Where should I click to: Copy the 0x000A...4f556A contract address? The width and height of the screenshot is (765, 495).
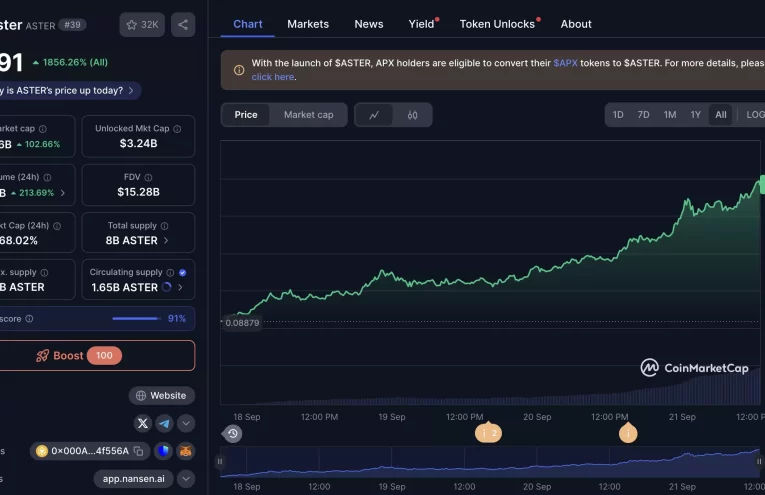(139, 451)
